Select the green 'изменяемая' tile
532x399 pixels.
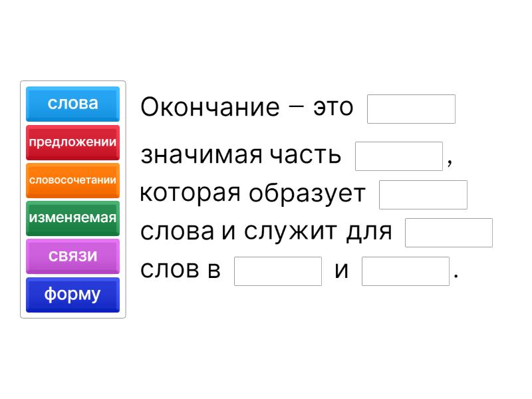click(72, 217)
